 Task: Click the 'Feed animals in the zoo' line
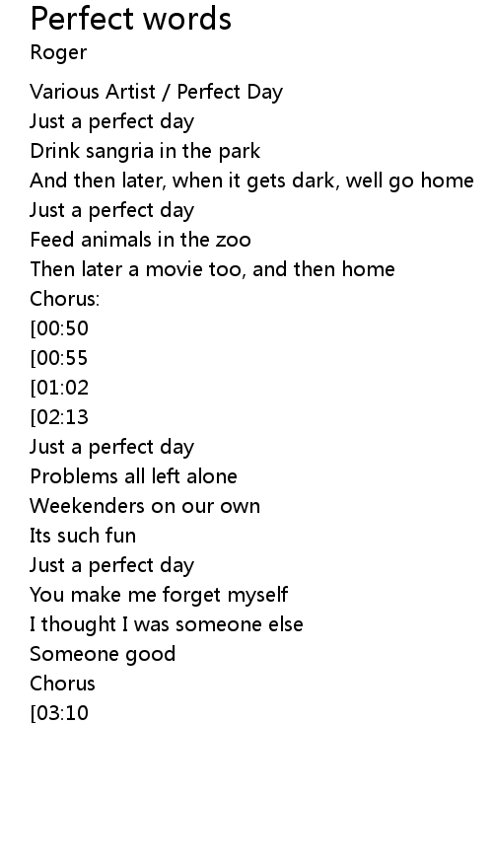(x=141, y=240)
